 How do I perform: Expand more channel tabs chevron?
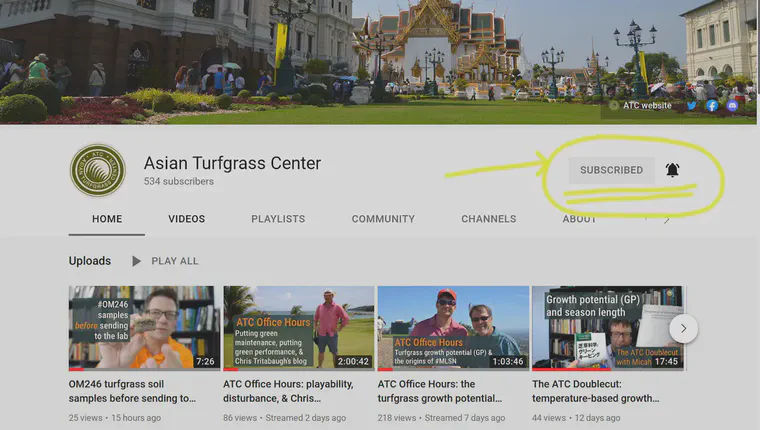pyautogui.click(x=666, y=220)
